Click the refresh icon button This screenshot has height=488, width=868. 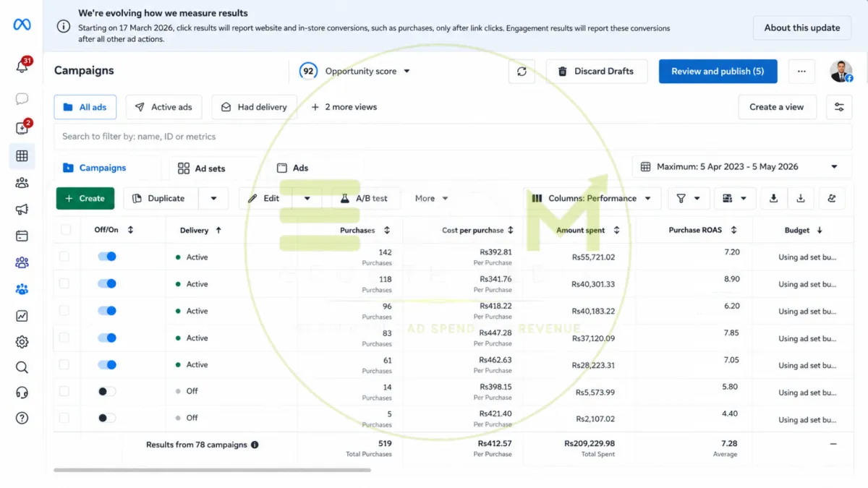point(522,72)
